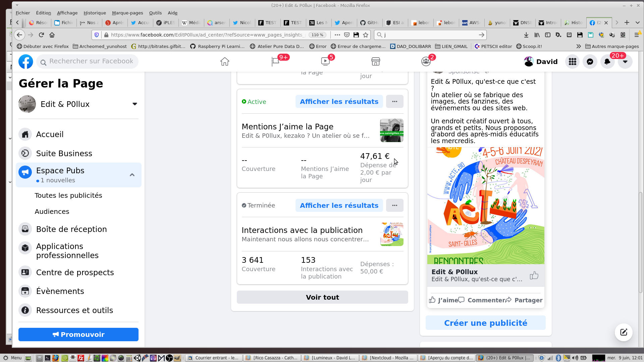Go to Facebook home feed icon
Screen dimensions: 644x362
click(225, 62)
